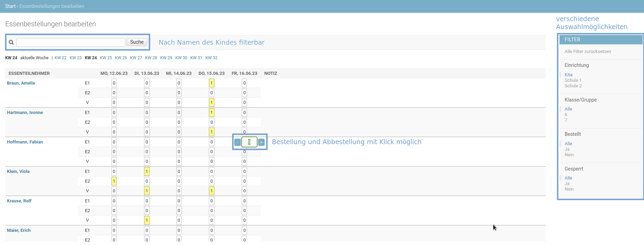Screen dimensions: 644x245
Task: Click the plus button for Hoffmann Friday order
Action: 261,142
